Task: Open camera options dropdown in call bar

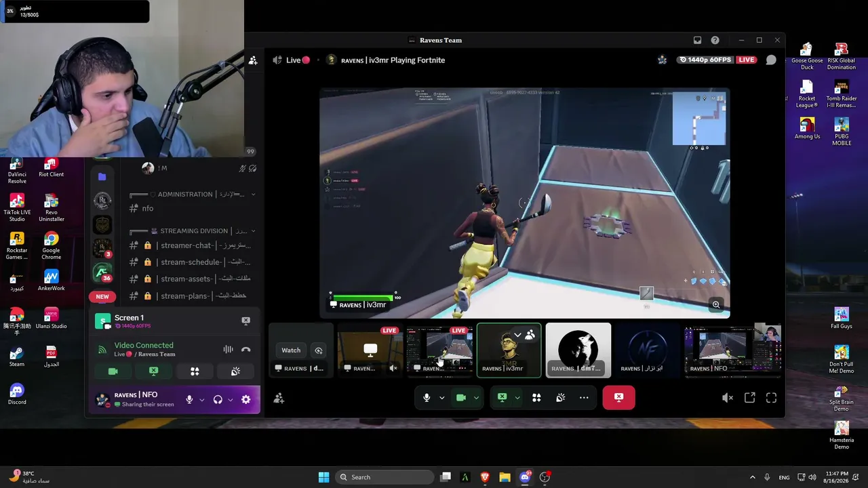Action: coord(476,398)
